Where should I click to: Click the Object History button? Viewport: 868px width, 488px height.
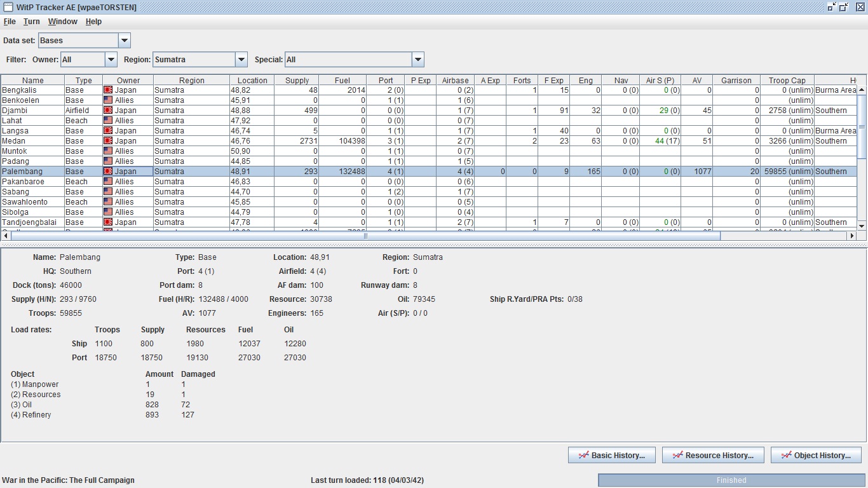pyautogui.click(x=816, y=455)
